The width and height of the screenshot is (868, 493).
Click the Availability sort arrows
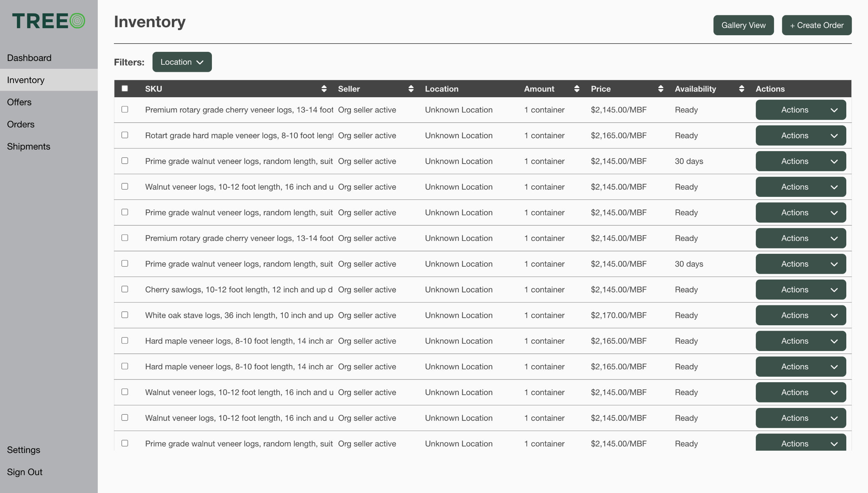(x=742, y=89)
